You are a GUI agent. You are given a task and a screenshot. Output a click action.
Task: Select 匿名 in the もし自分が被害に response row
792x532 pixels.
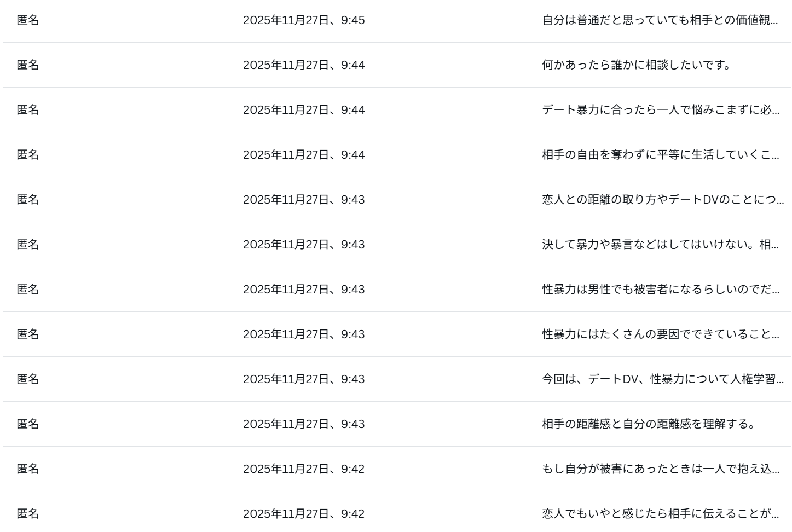pyautogui.click(x=28, y=469)
